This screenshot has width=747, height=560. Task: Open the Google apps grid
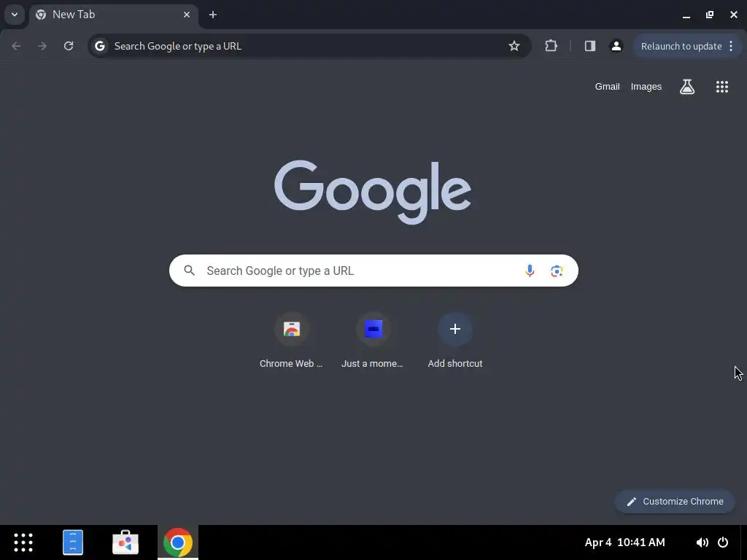[x=722, y=87]
